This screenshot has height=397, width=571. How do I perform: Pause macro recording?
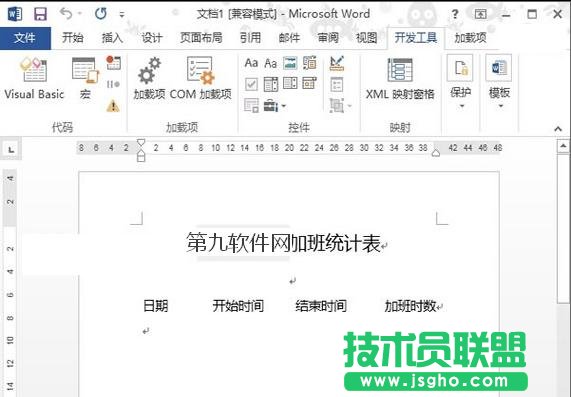(x=113, y=84)
